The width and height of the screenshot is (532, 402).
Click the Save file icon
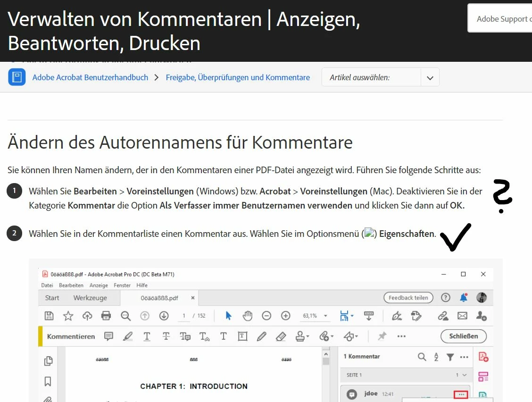tap(49, 316)
